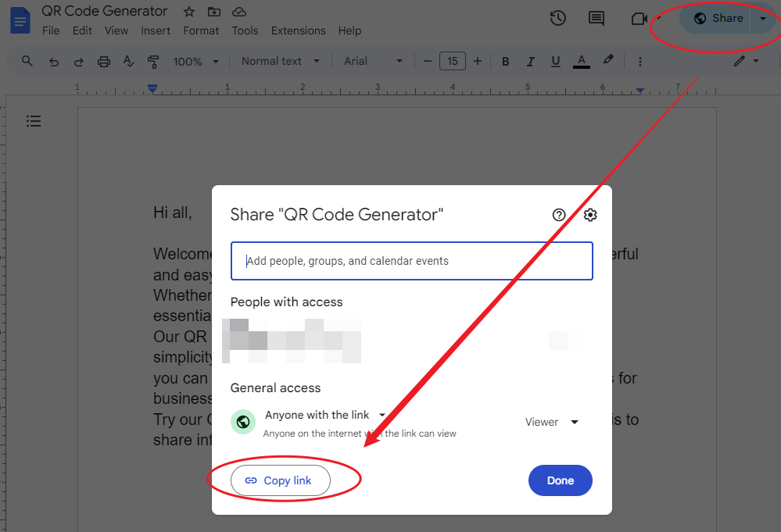Open the Arial font dropdown
This screenshot has width=781, height=532.
[x=373, y=61]
